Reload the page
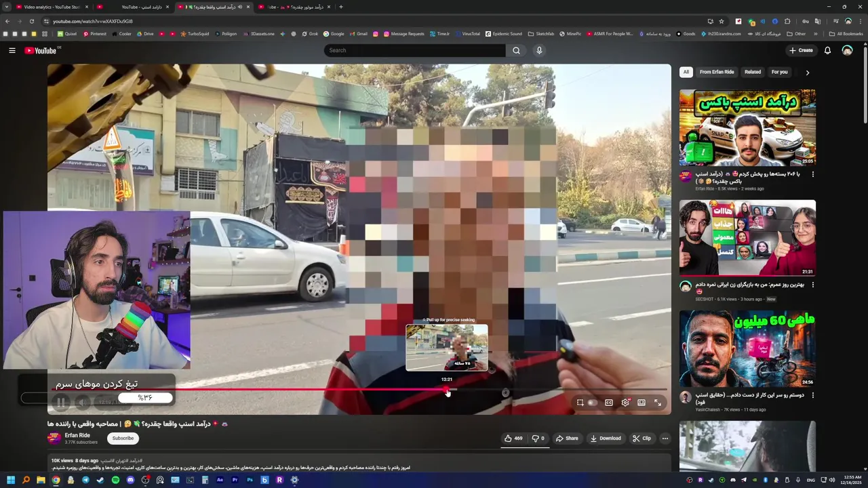The height and width of the screenshot is (488, 868). [31, 21]
